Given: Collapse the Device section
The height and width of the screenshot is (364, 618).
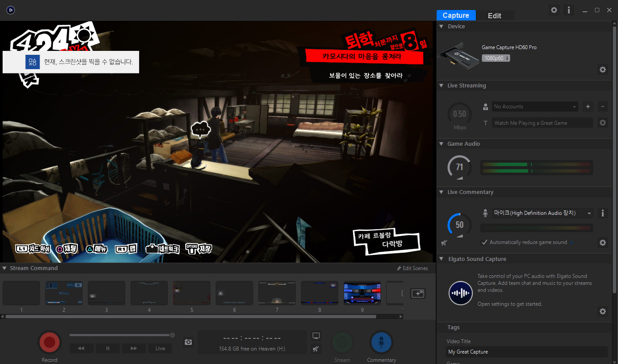Looking at the screenshot, I should (441, 27).
